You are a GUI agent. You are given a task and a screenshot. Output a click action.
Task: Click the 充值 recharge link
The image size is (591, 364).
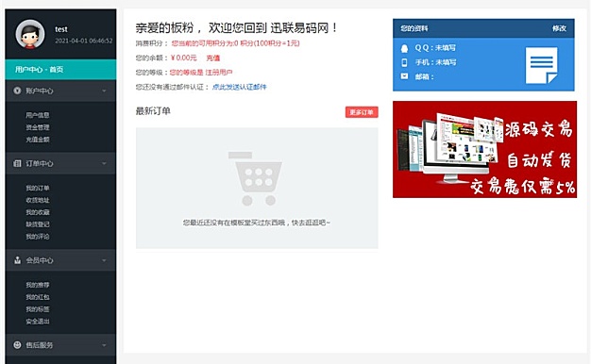213,58
